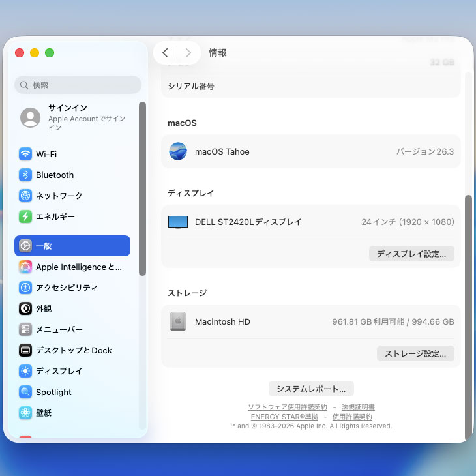Click the macOS Tahoe icon
Viewport: 476px width, 476px height.
pos(178,151)
